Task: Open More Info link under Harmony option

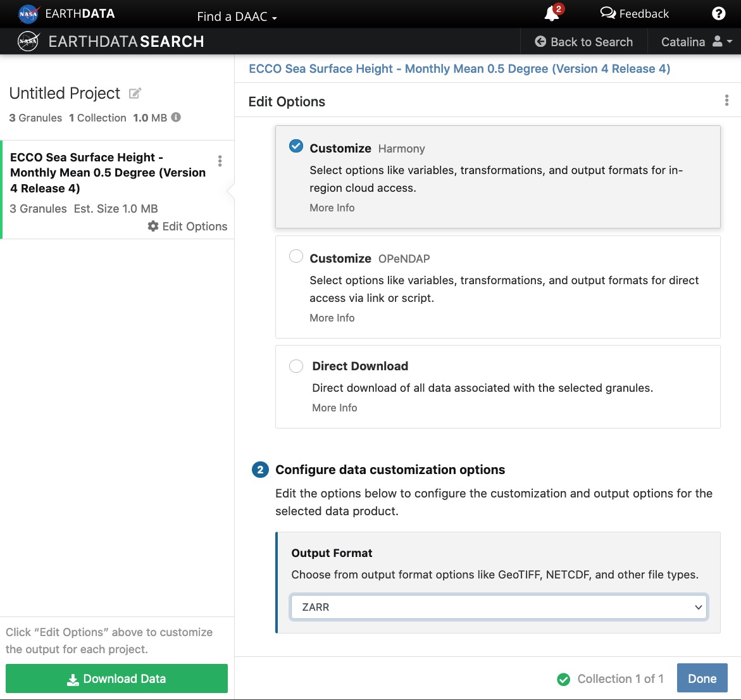Action: coord(332,208)
